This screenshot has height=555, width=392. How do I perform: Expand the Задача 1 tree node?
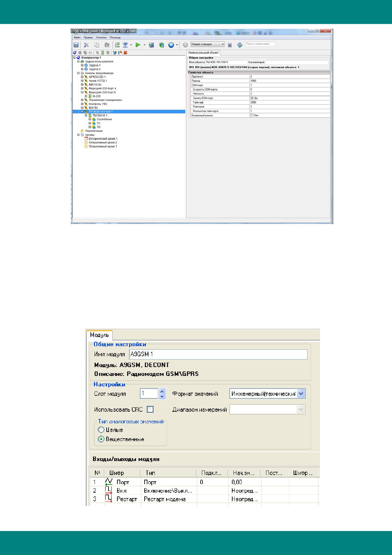pos(82,65)
